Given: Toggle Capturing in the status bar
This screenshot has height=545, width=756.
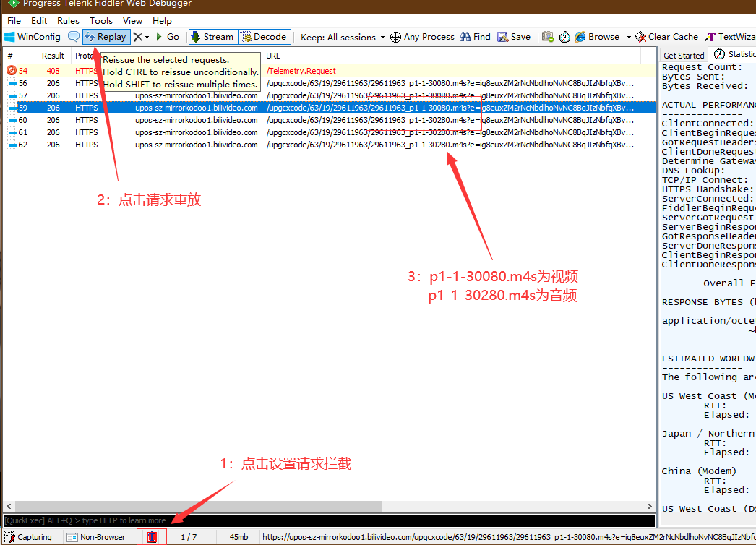Looking at the screenshot, I should coord(28,537).
